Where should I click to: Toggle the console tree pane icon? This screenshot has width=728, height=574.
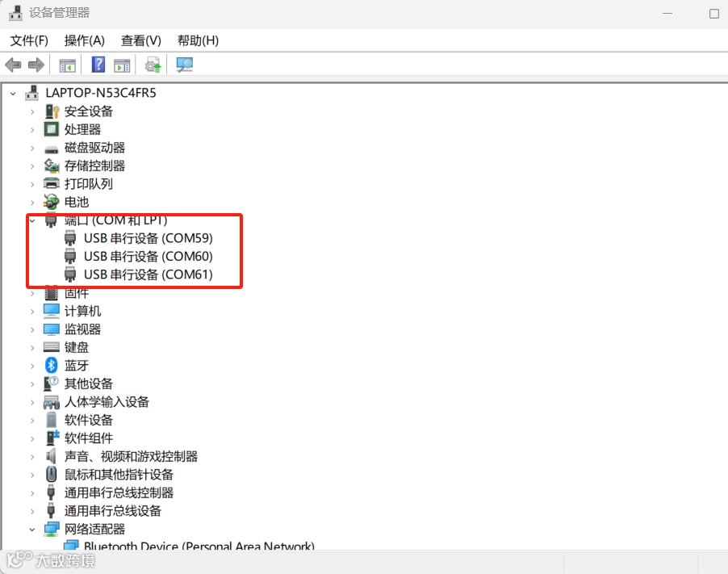click(68, 65)
